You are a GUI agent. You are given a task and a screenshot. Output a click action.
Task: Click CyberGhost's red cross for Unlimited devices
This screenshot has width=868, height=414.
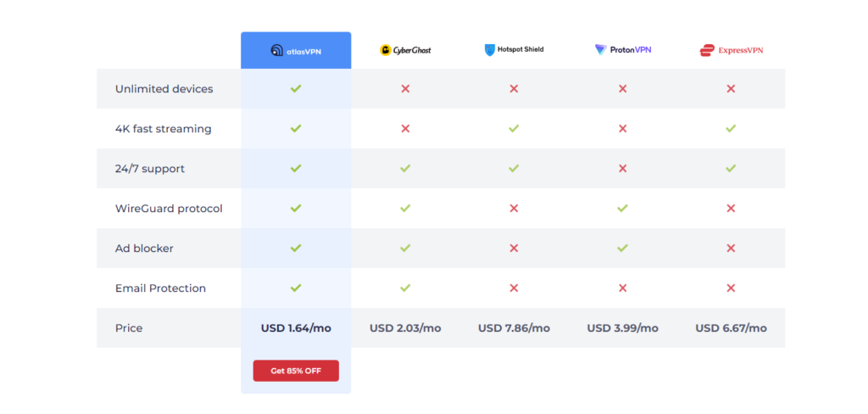[x=405, y=88]
